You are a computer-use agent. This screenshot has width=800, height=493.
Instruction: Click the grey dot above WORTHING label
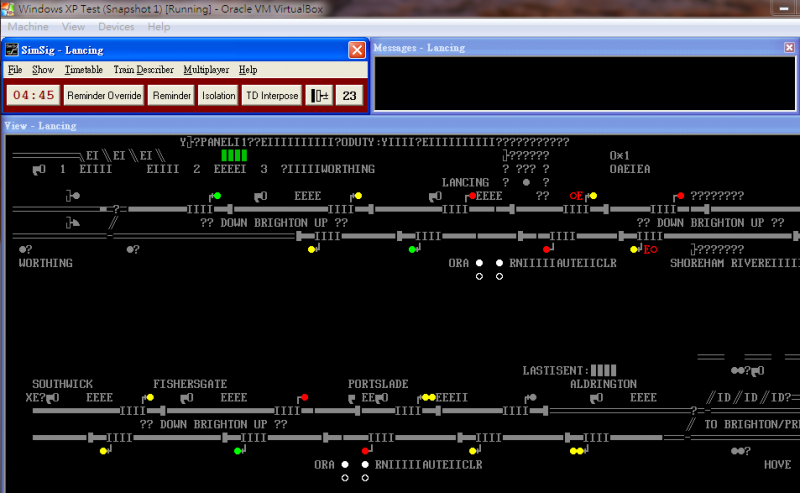point(22,250)
